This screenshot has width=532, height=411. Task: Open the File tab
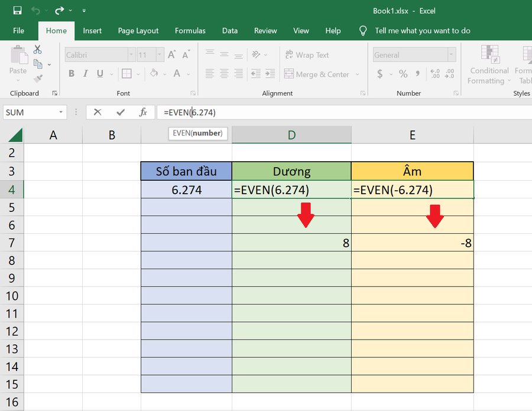tap(18, 31)
